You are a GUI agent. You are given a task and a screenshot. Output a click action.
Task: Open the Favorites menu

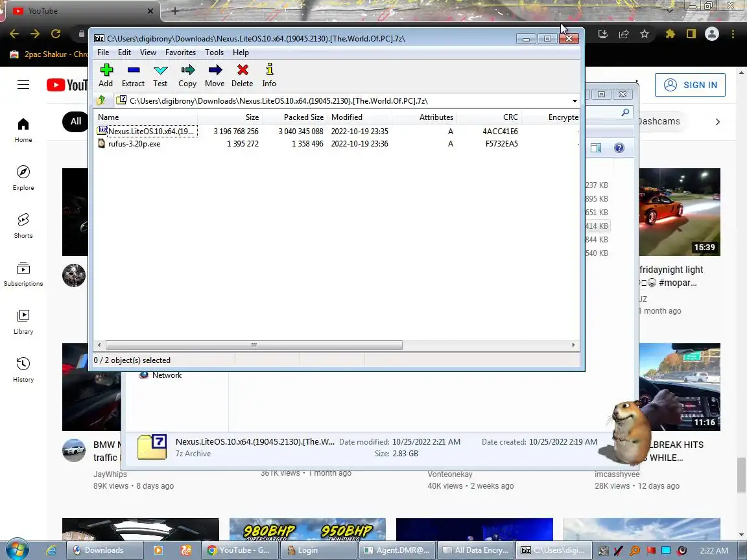tap(180, 52)
